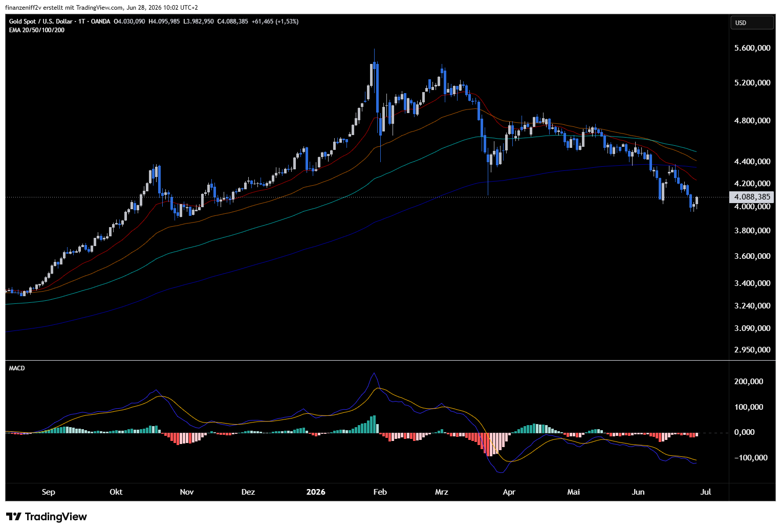Click the 5.600,000 price axis label
Image resolution: width=781 pixels, height=532 pixels.
click(752, 48)
